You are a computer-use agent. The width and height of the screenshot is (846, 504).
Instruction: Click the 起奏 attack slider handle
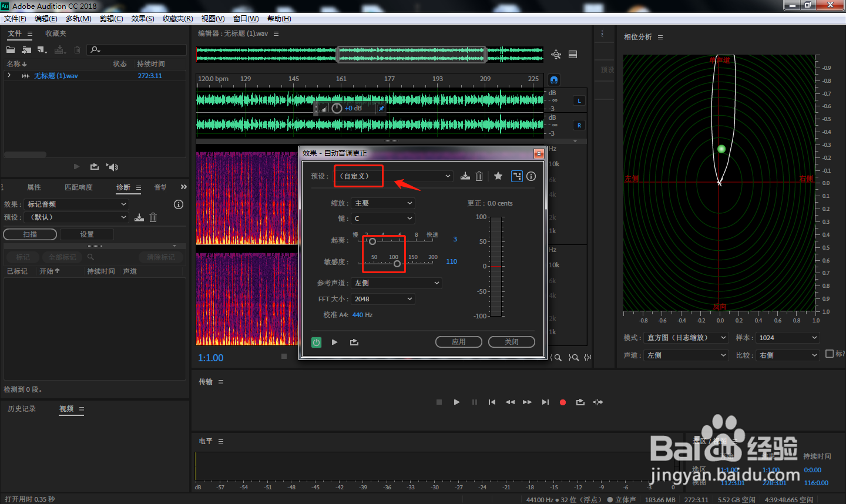(372, 241)
